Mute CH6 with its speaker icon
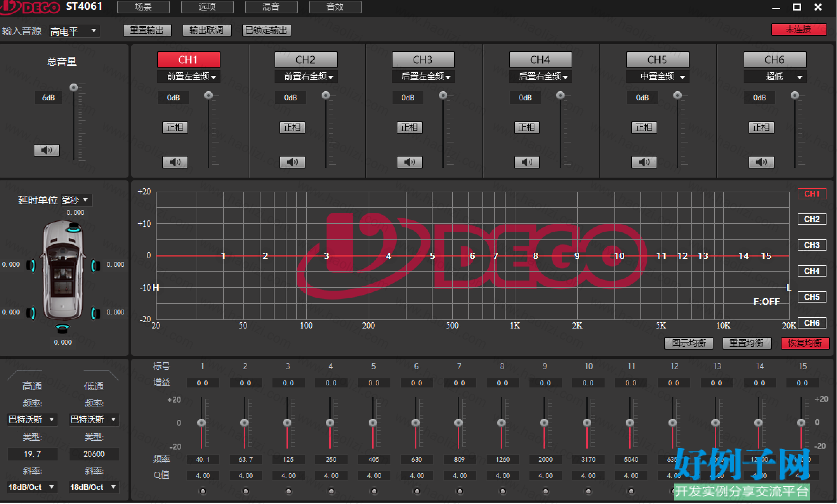Image resolution: width=837 pixels, height=504 pixels. click(x=761, y=162)
